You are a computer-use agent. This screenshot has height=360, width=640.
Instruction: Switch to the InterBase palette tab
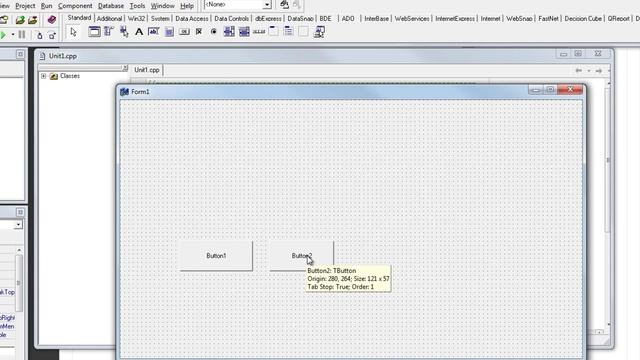pyautogui.click(x=376, y=19)
